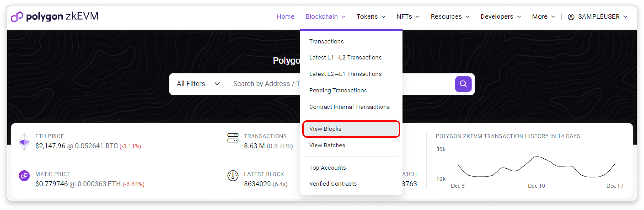The height and width of the screenshot is (210, 644).
Task: Click the latest block gauge icon
Action: [233, 175]
